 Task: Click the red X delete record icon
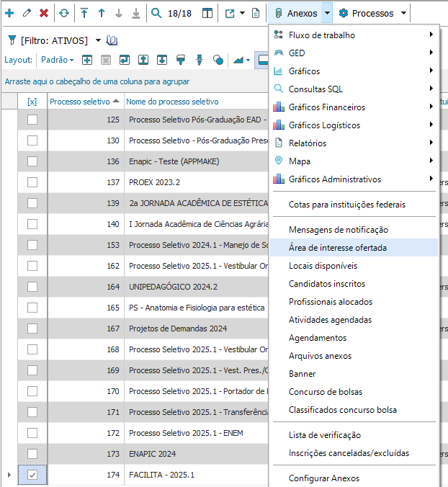(44, 13)
